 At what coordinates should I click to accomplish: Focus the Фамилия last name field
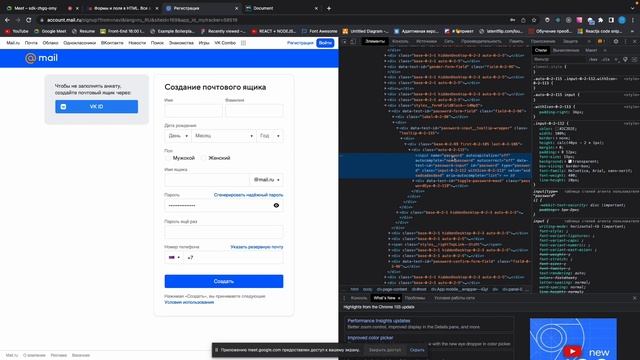pos(254,111)
